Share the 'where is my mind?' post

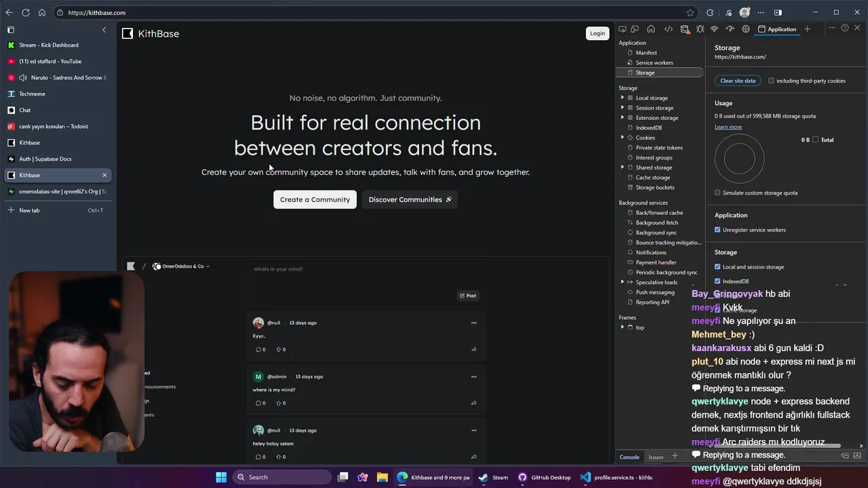tap(473, 403)
